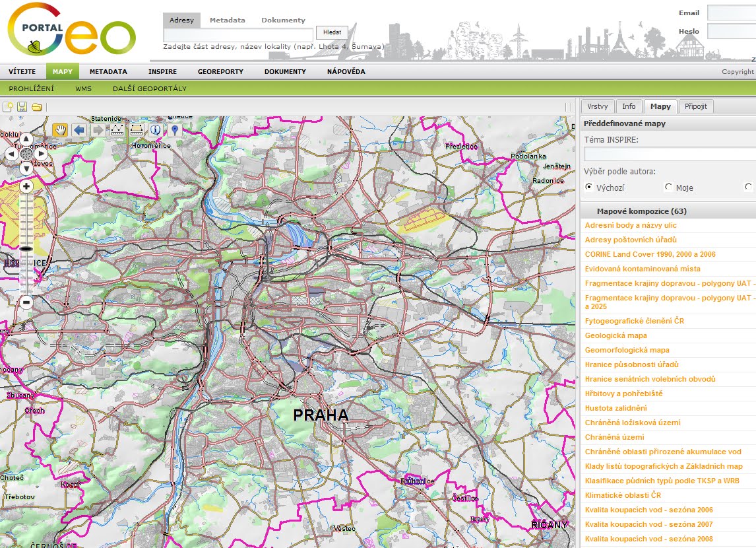Open the GEOREPORTY menu item

(221, 71)
